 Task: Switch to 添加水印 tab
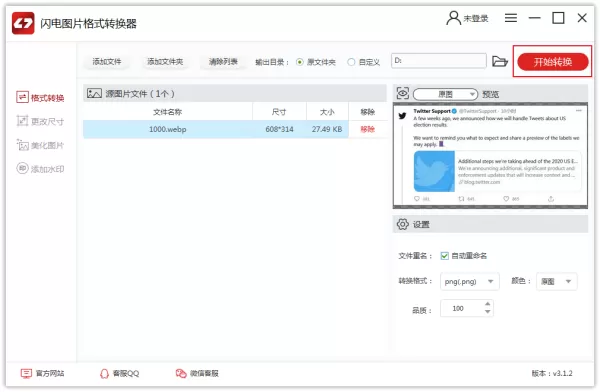pyautogui.click(x=40, y=169)
